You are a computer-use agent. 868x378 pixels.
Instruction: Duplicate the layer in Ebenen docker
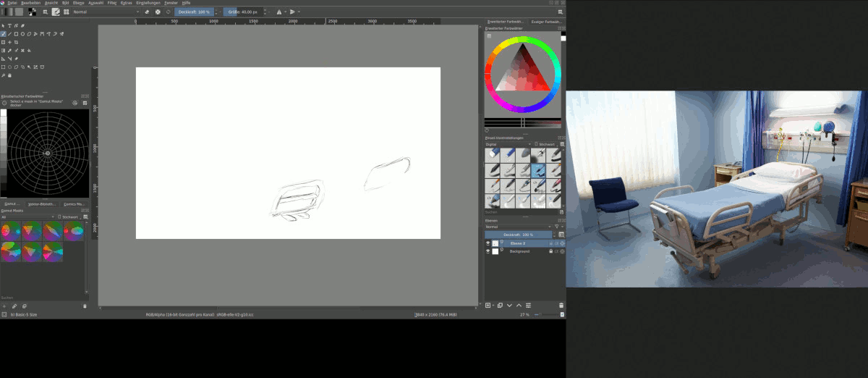500,305
